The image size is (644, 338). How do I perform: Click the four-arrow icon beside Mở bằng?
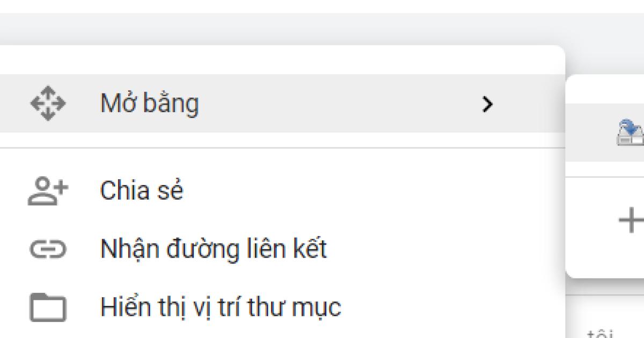point(47,104)
